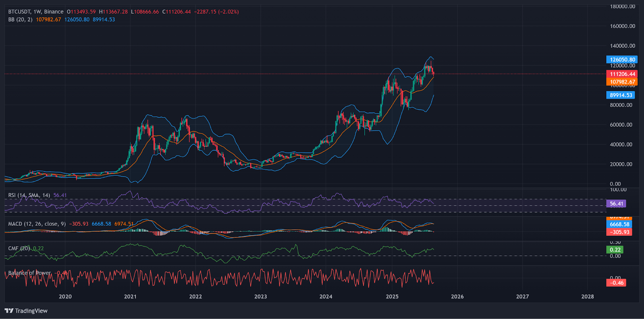Click the orange basis price tag 107982.67
Viewport: 644px width, 319px height.
[x=622, y=82]
